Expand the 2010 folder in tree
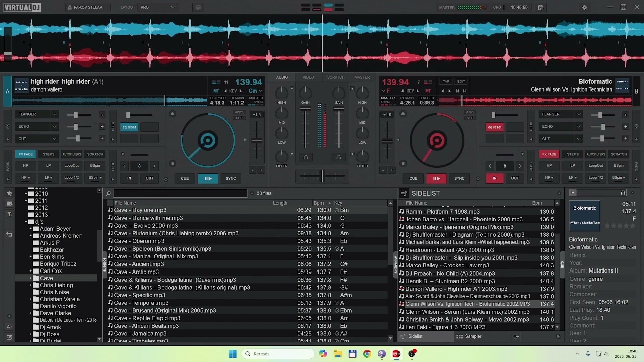Image resolution: width=644 pixels, height=362 pixels. tap(26, 194)
